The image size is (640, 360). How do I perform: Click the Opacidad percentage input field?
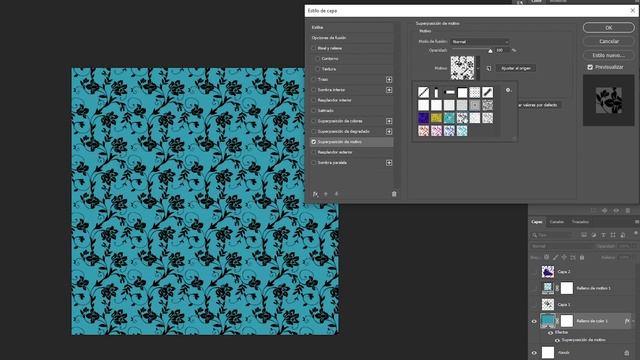(x=502, y=50)
